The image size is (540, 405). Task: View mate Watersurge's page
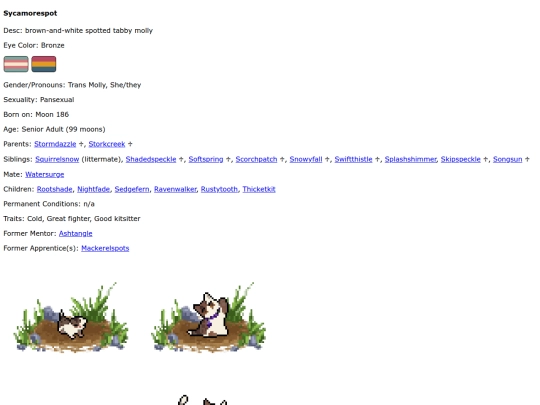point(44,174)
